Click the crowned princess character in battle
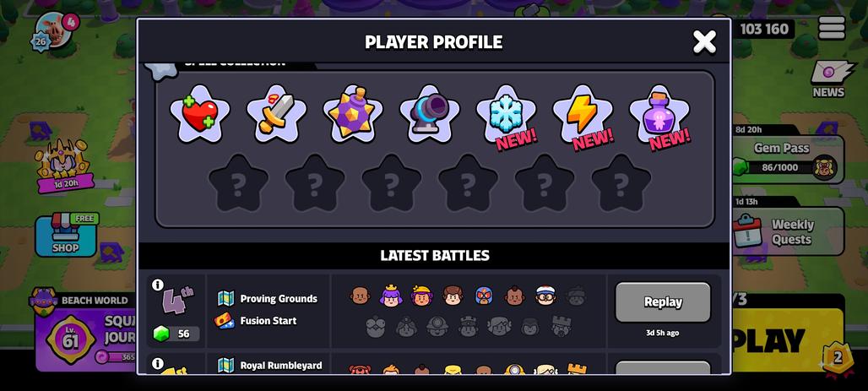 click(x=391, y=296)
